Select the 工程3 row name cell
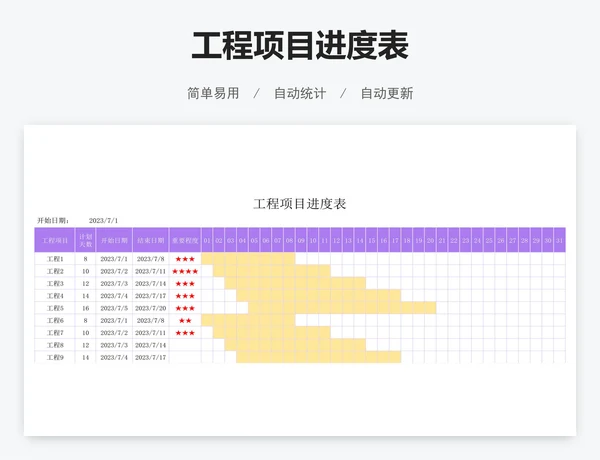Viewport: 600px width, 460px height. coord(55,283)
